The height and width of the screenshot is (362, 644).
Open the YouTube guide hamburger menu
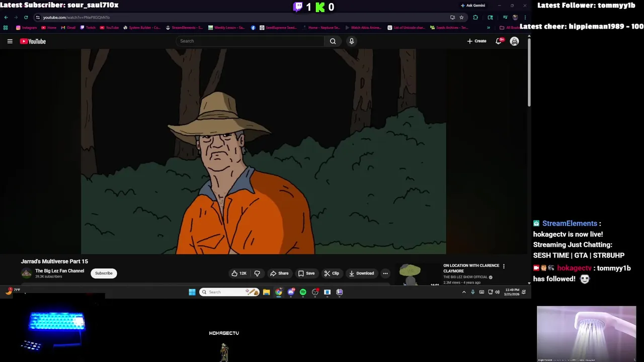(x=10, y=41)
